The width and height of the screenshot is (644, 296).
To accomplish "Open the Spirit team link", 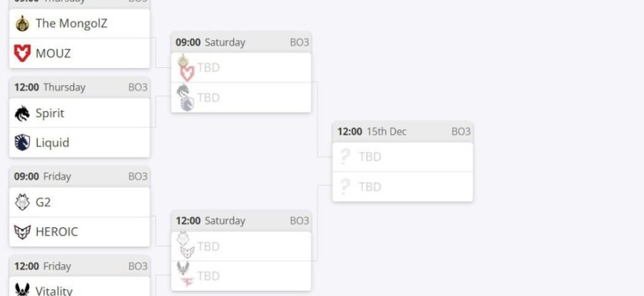I will click(50, 113).
